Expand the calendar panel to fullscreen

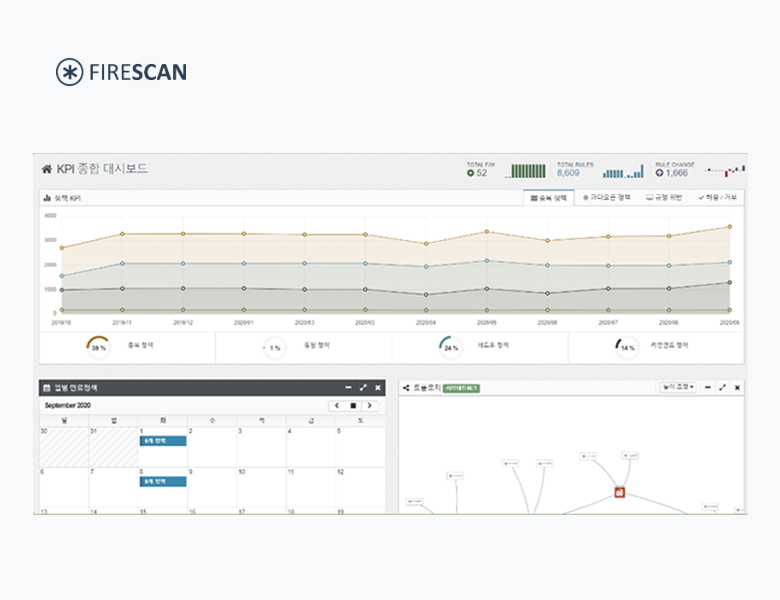[362, 387]
